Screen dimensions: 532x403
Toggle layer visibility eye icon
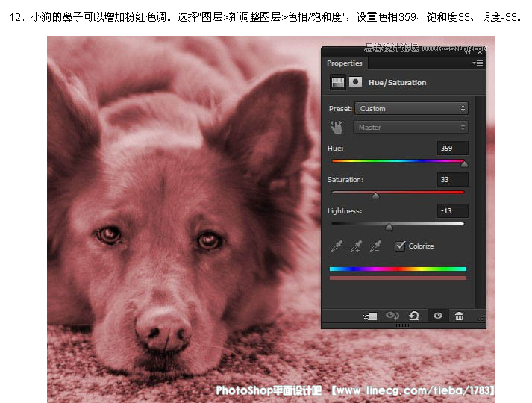tap(438, 316)
